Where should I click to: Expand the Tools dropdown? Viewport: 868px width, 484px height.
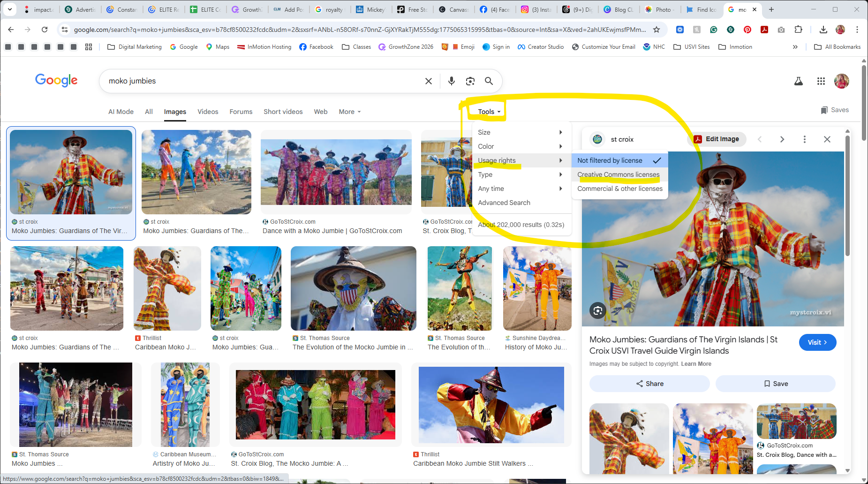pyautogui.click(x=489, y=112)
